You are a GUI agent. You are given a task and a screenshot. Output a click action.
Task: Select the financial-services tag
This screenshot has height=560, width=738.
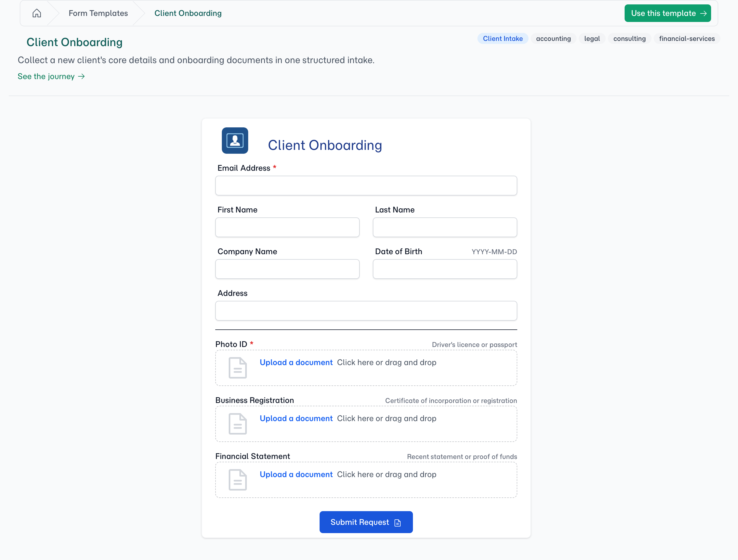[x=687, y=39]
